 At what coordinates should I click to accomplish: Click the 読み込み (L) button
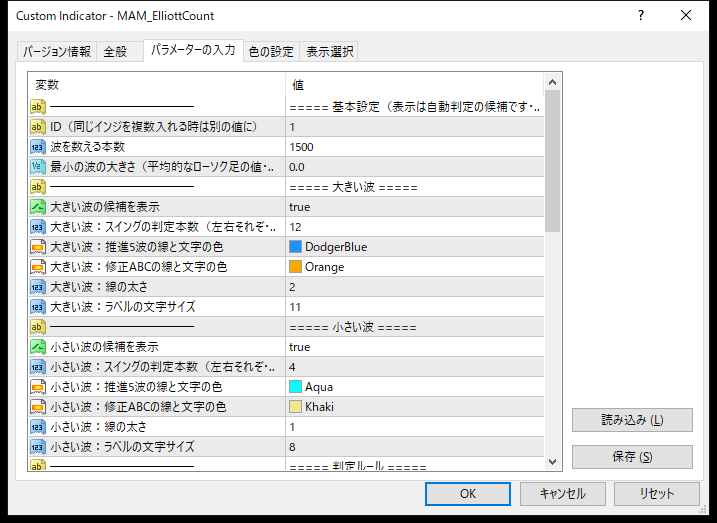click(632, 420)
